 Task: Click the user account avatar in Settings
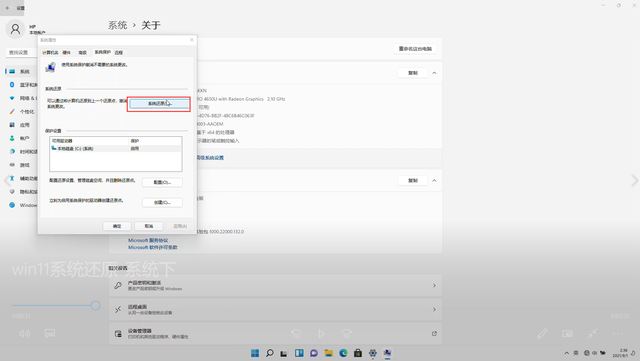point(16,29)
